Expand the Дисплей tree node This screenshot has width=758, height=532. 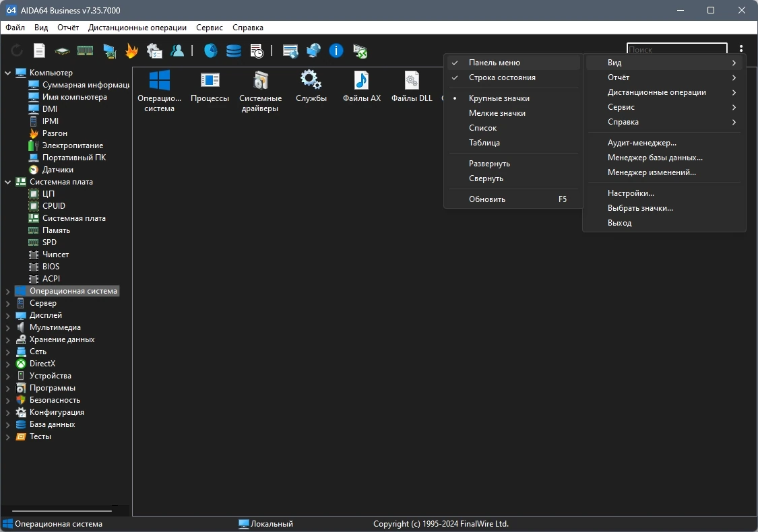[7, 316]
